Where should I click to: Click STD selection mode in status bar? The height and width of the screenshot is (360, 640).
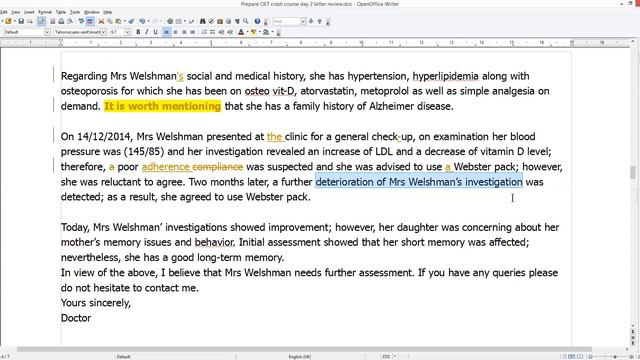pos(386,357)
